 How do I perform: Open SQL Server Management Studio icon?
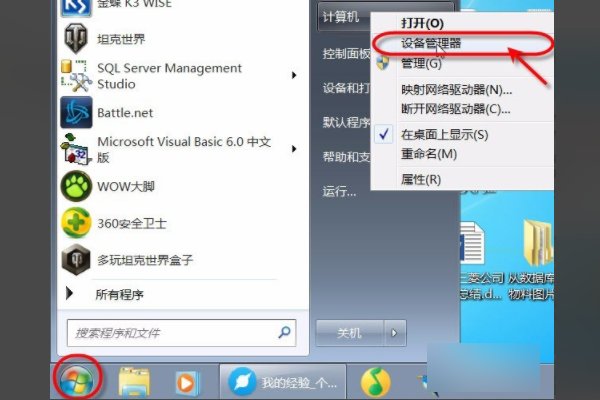[76, 76]
